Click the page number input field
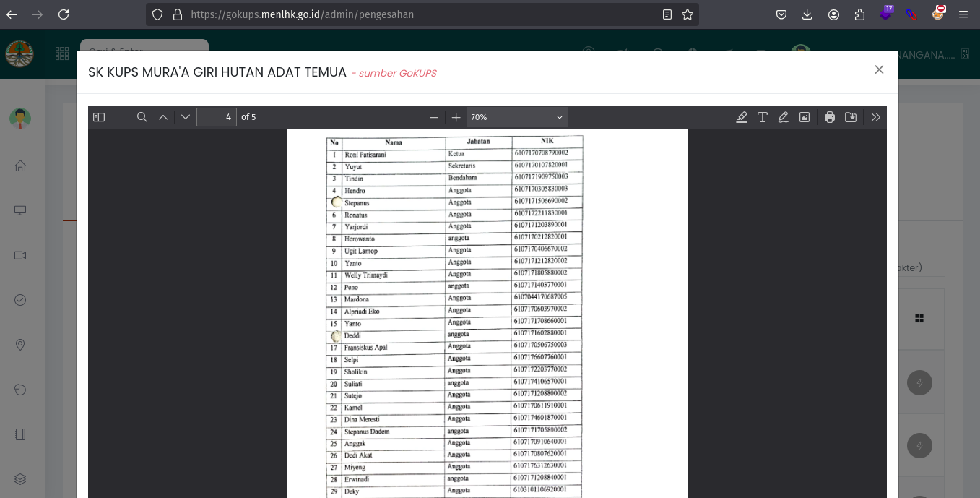The image size is (980, 498). click(x=216, y=117)
